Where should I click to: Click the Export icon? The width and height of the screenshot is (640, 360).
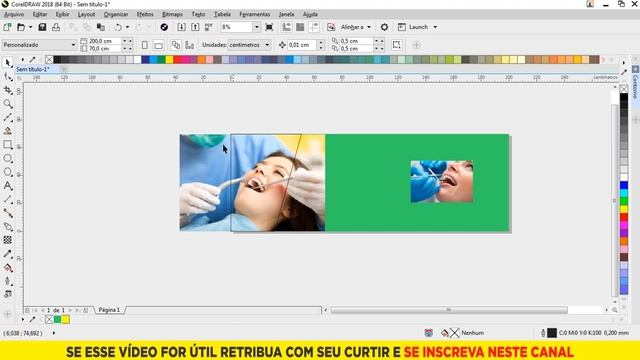(x=195, y=27)
